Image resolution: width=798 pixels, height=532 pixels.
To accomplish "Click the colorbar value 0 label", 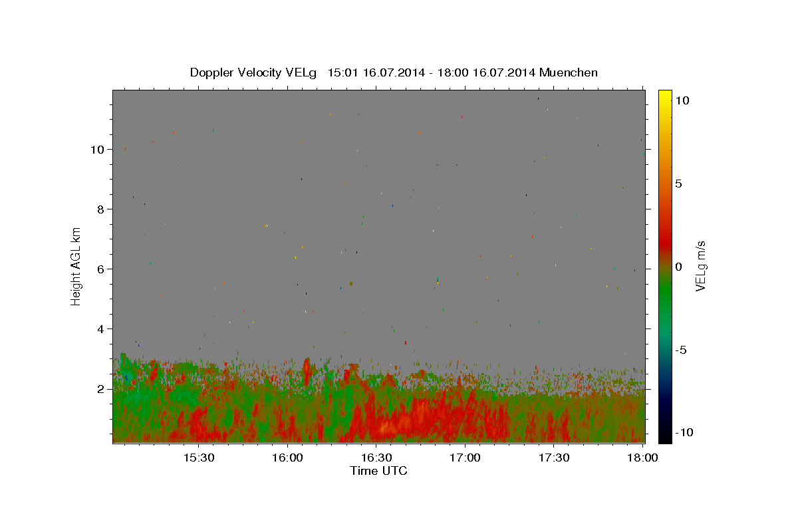I will (x=678, y=267).
